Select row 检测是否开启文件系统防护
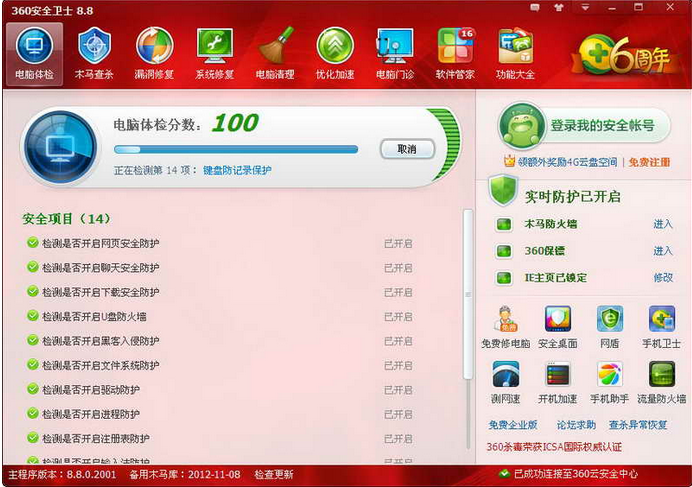This screenshot has width=692, height=487. click(x=219, y=365)
